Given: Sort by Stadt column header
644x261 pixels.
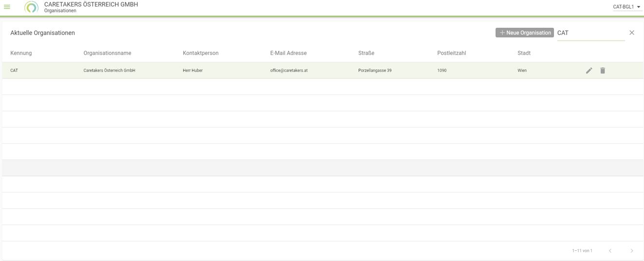Looking at the screenshot, I should pyautogui.click(x=524, y=53).
